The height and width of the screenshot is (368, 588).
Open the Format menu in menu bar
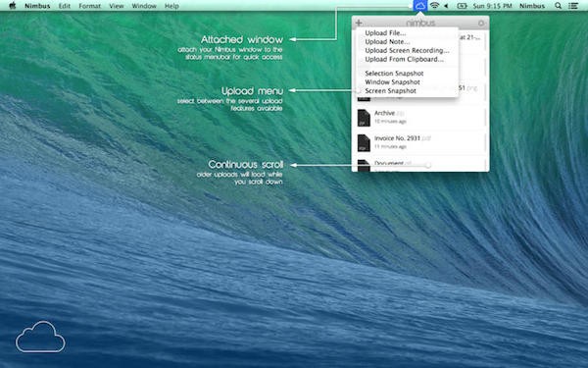89,6
